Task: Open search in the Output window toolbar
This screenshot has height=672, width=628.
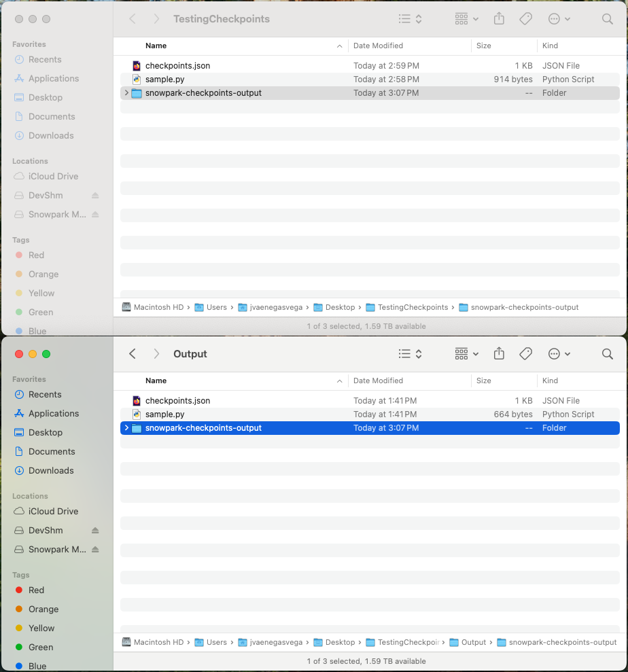Action: click(607, 354)
